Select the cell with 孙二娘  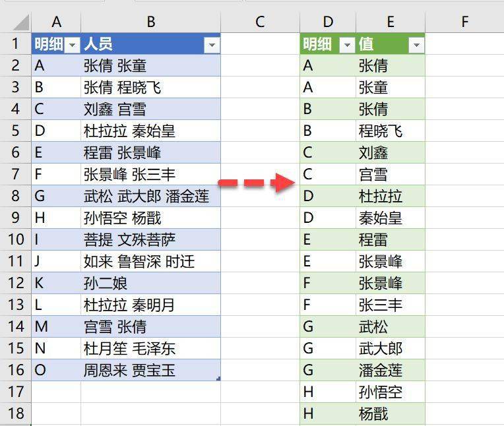click(151, 283)
